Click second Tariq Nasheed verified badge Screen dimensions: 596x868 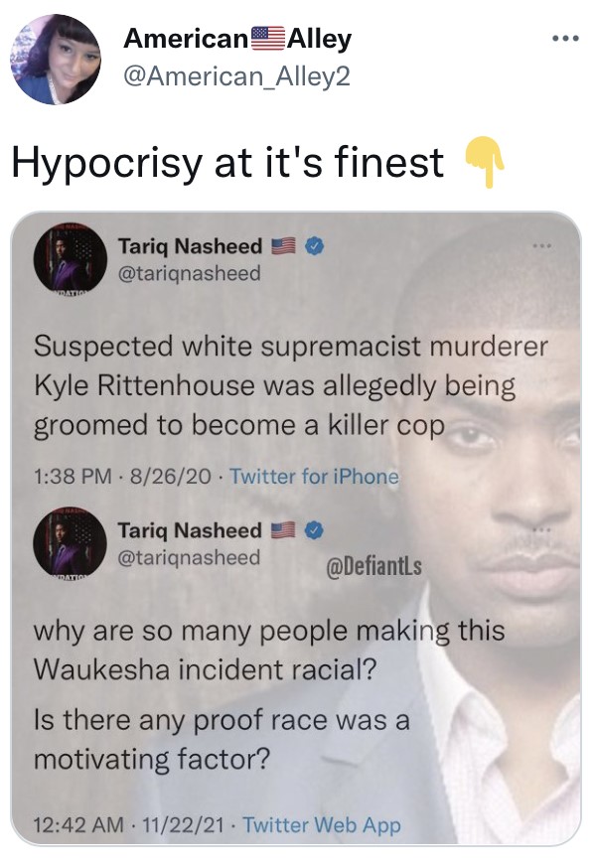(314, 530)
